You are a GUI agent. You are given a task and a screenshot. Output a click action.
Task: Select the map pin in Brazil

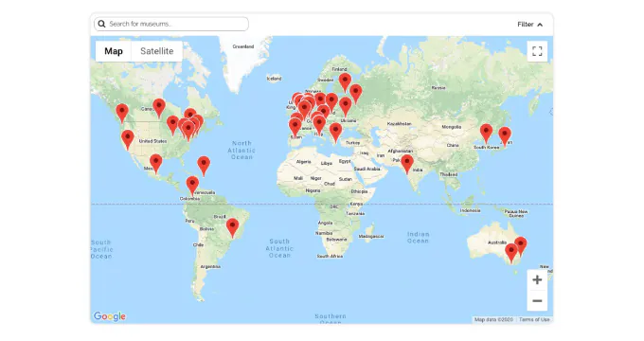pyautogui.click(x=232, y=228)
